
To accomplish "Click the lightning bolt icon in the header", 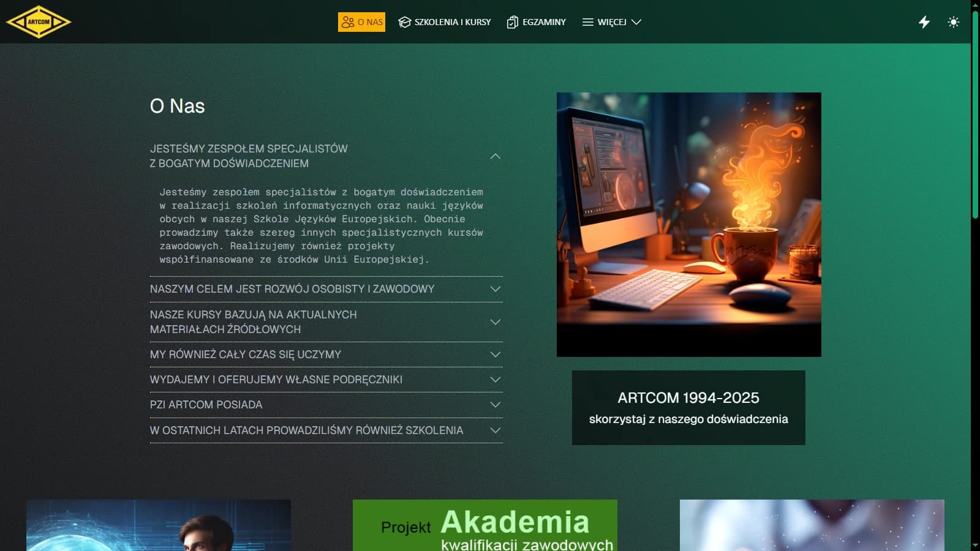I will click(924, 22).
